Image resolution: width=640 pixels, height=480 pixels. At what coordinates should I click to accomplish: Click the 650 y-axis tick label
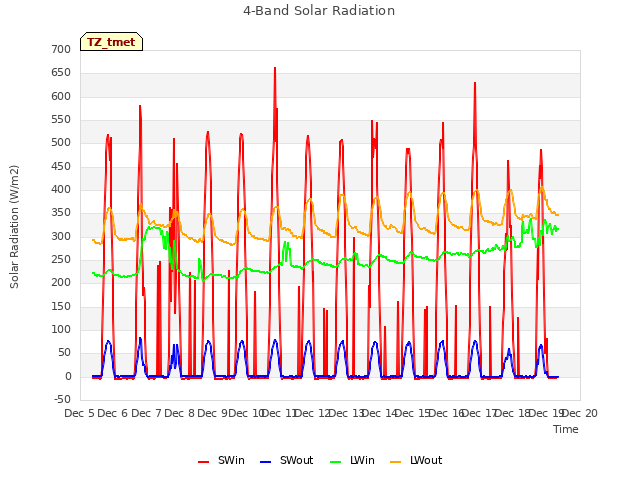coord(61,73)
